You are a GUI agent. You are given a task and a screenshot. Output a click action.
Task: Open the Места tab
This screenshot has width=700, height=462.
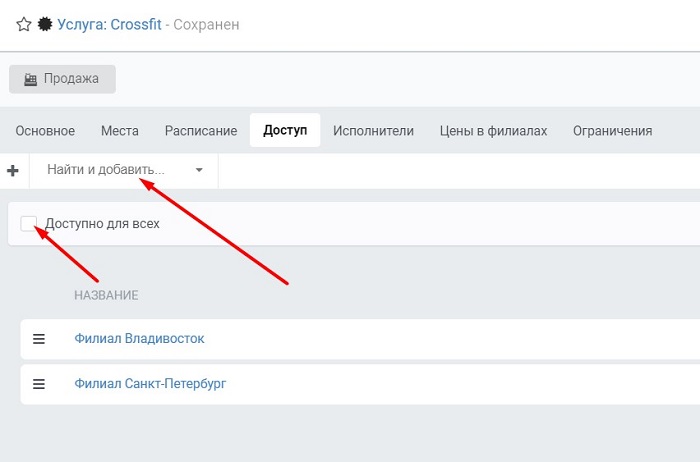click(x=120, y=131)
